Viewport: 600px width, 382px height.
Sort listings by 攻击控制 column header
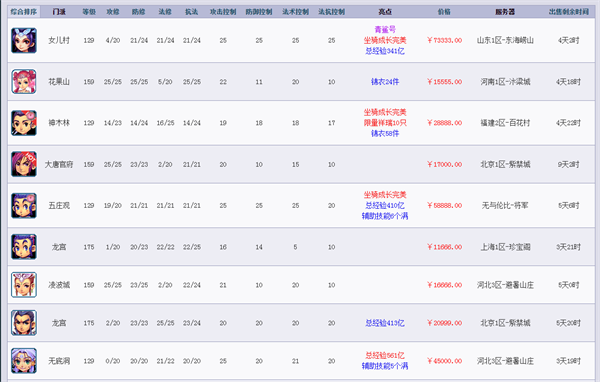223,12
